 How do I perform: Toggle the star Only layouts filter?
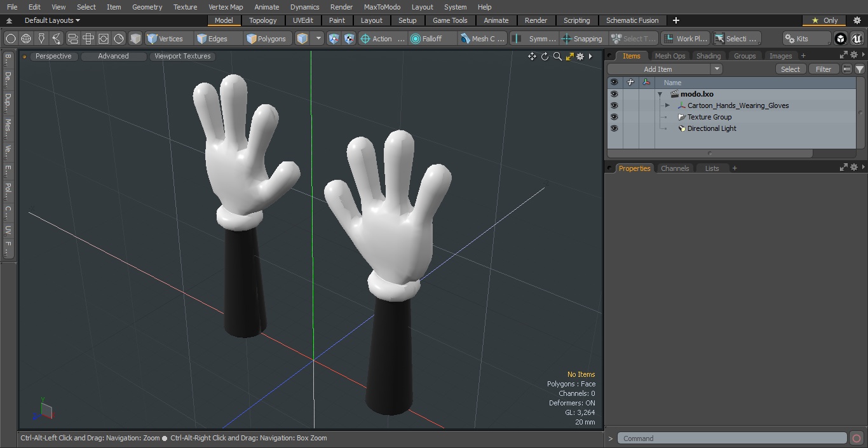(x=825, y=20)
